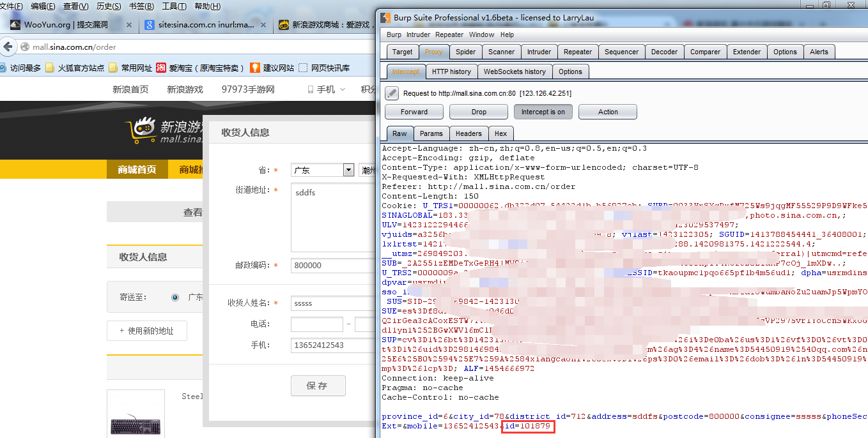Viewport: 868px width, 438px height.
Task: Click the pencil icon beside request info
Action: coord(392,94)
